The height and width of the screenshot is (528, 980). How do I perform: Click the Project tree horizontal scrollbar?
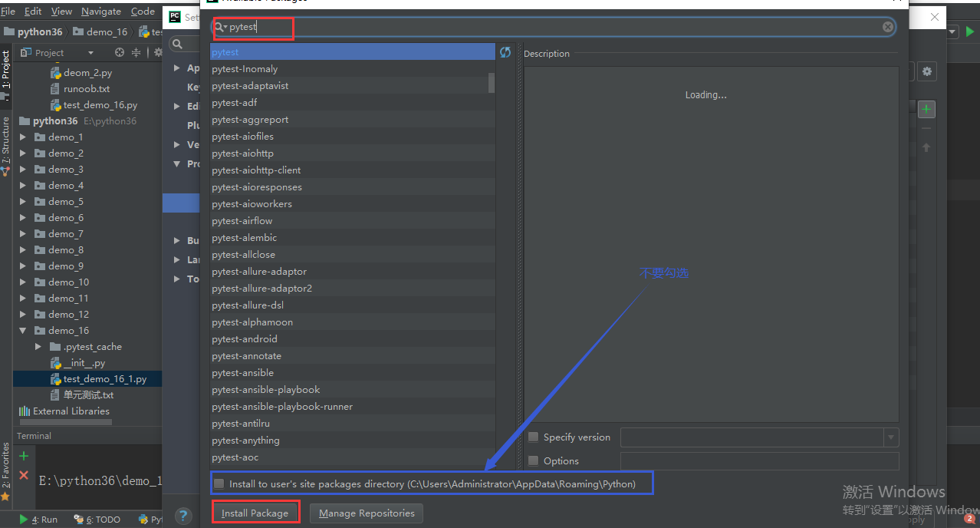click(x=64, y=422)
